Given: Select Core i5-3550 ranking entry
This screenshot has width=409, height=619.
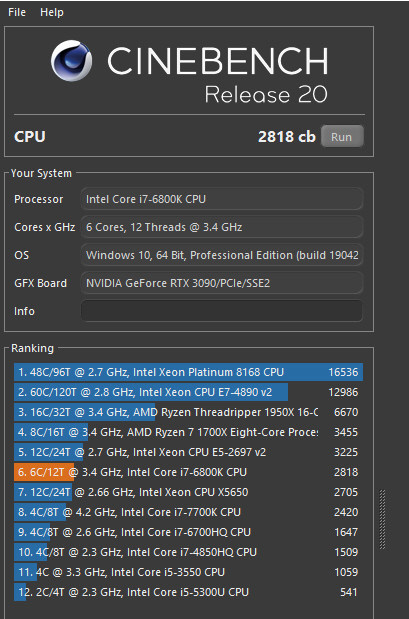Looking at the screenshot, I should (188, 572).
